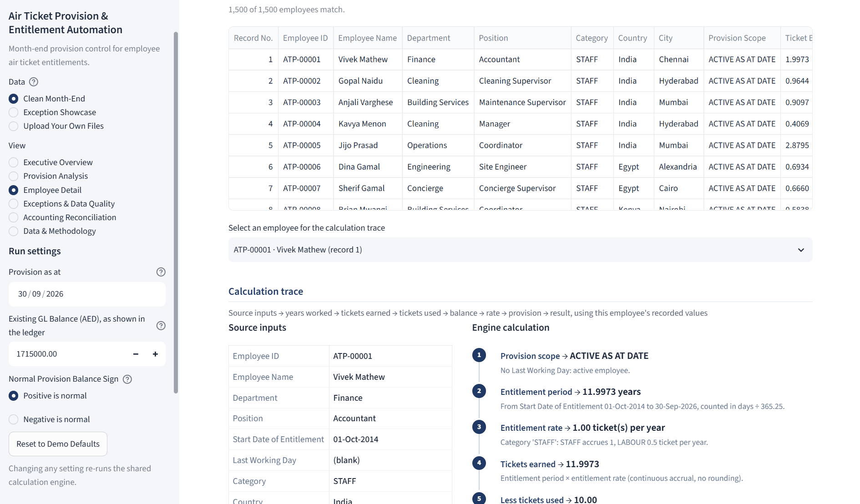The image size is (860, 504).
Task: Open the employee selection dropdown
Action: [x=520, y=250]
